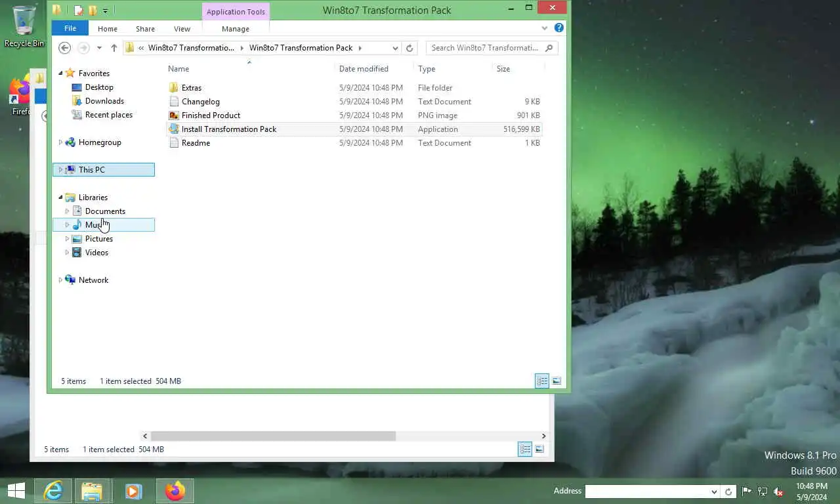Image resolution: width=840 pixels, height=504 pixels.
Task: Open Windows Media Player from taskbar
Action: click(133, 491)
